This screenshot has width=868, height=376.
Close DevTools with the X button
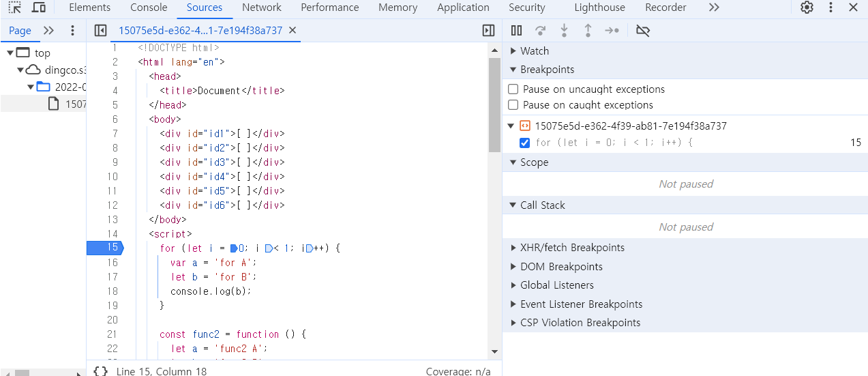854,8
